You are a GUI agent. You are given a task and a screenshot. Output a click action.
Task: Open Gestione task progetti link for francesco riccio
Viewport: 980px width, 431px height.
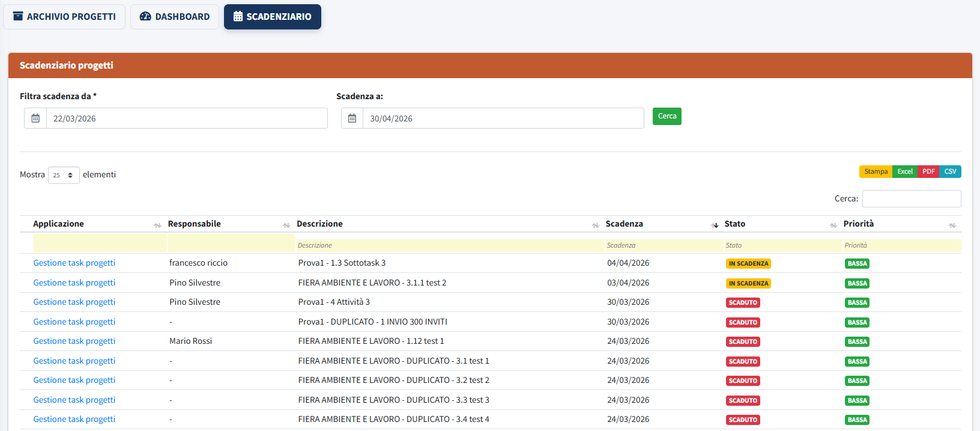(74, 263)
